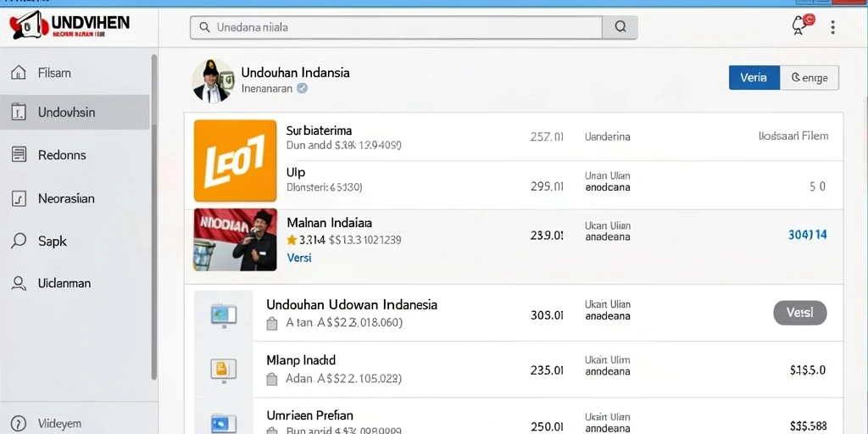Click the Undouhan Udowan Indanesia file icon
Viewport: 868px width, 434px height.
pos(224,315)
